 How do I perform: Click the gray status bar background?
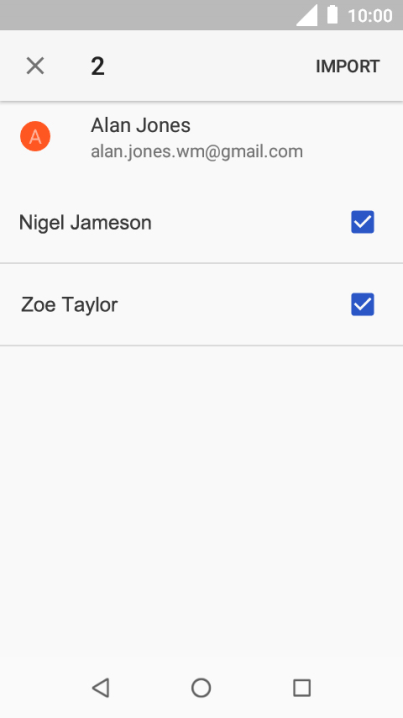147,15
